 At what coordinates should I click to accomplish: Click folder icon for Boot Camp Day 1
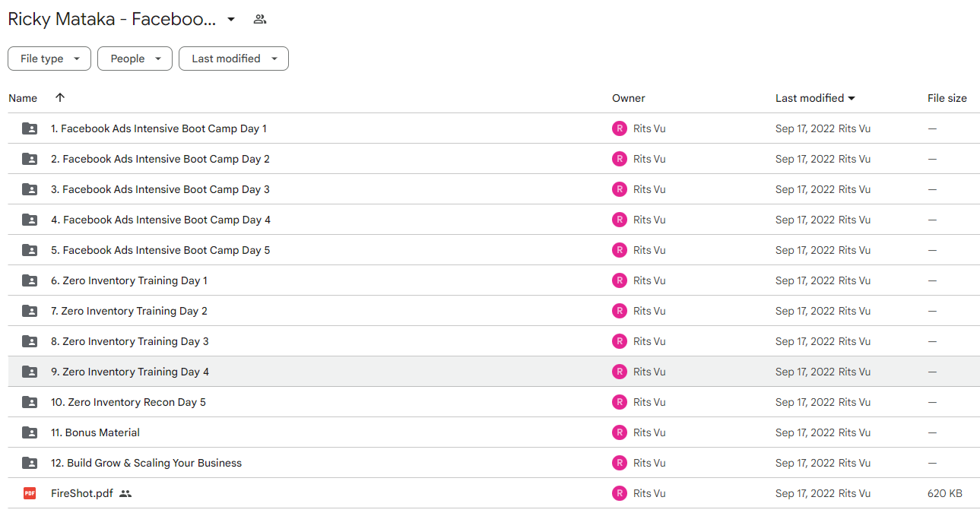[30, 128]
